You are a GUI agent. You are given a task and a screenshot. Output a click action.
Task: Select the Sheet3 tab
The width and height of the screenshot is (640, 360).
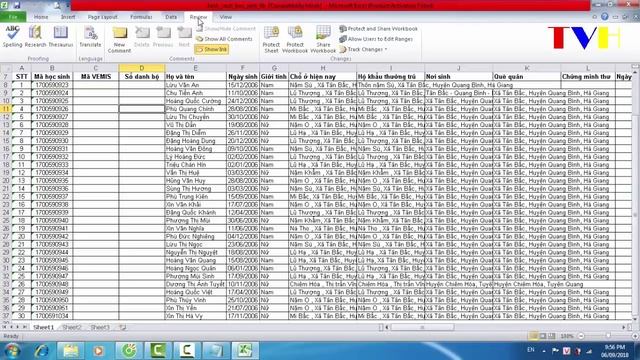[x=100, y=327]
